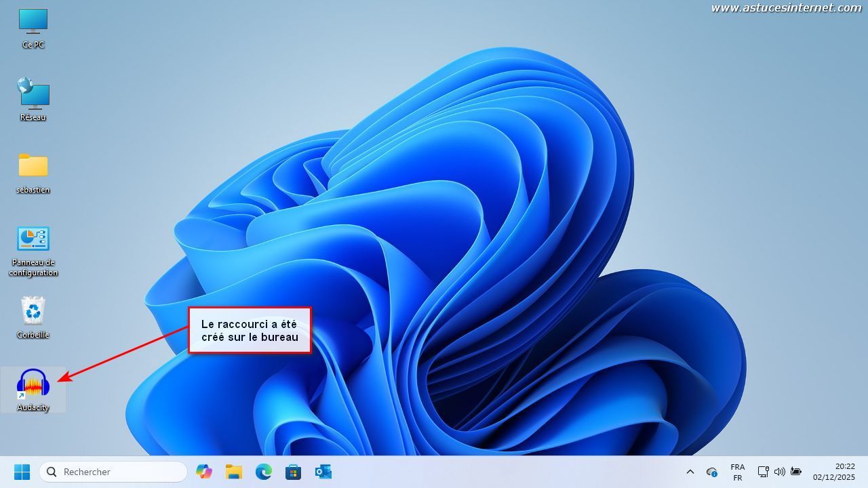Open the FRA FR language selector
Image resolution: width=868 pixels, height=488 pixels.
(x=737, y=472)
